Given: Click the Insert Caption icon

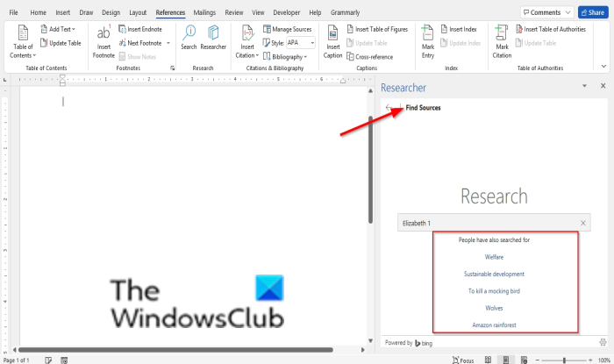Looking at the screenshot, I should click(332, 41).
